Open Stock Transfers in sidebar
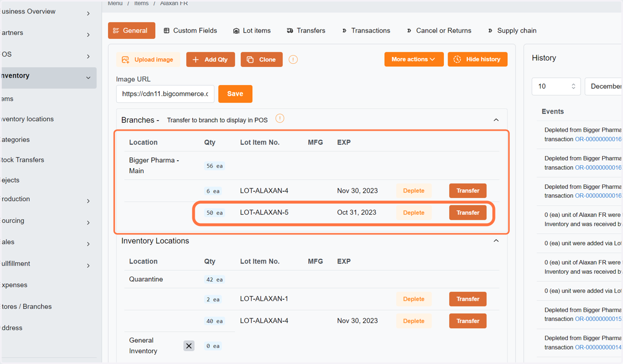 pyautogui.click(x=22, y=160)
